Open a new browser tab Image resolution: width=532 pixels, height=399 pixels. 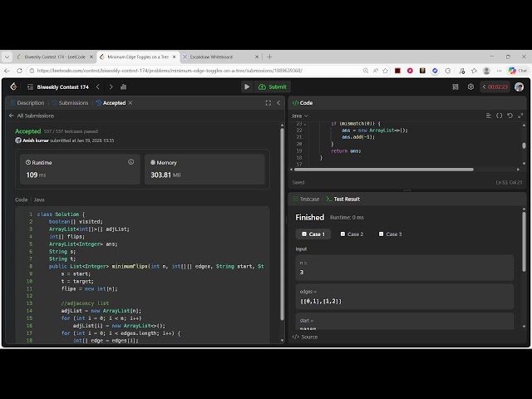(x=269, y=57)
